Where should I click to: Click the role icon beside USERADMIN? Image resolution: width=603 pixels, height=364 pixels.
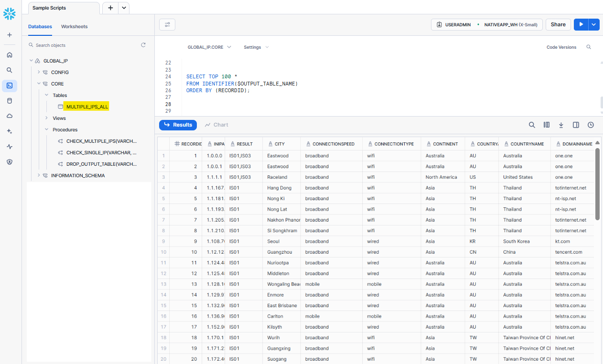[x=439, y=24]
